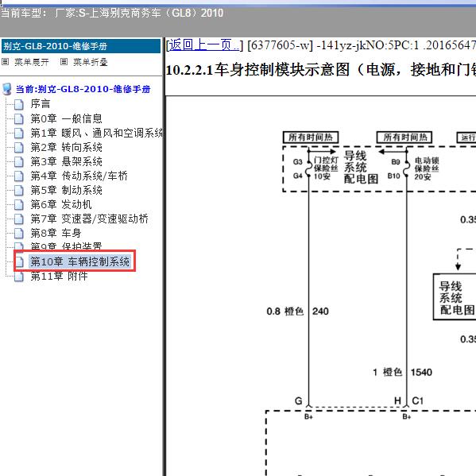
Task: Click the 1 橙色 1540 wire label
Action: (402, 372)
